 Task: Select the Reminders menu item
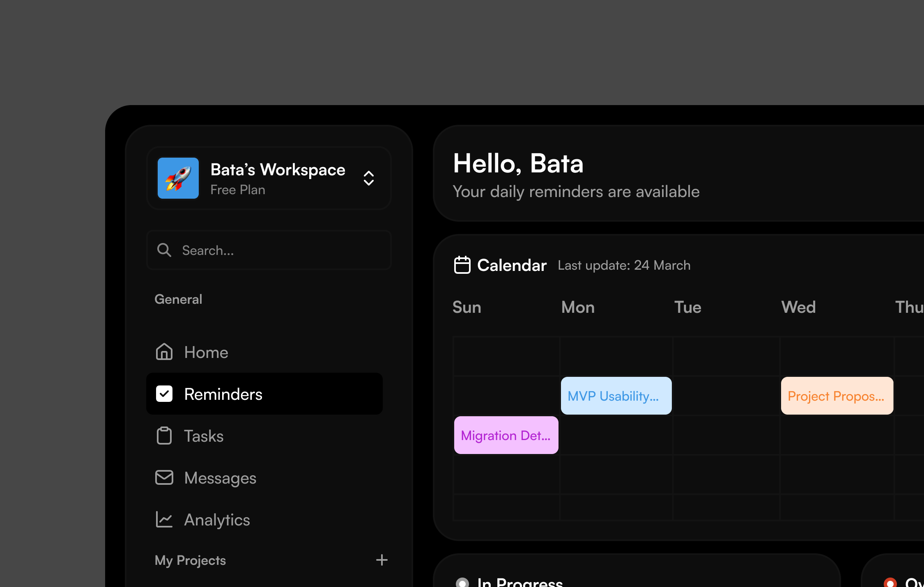(264, 394)
